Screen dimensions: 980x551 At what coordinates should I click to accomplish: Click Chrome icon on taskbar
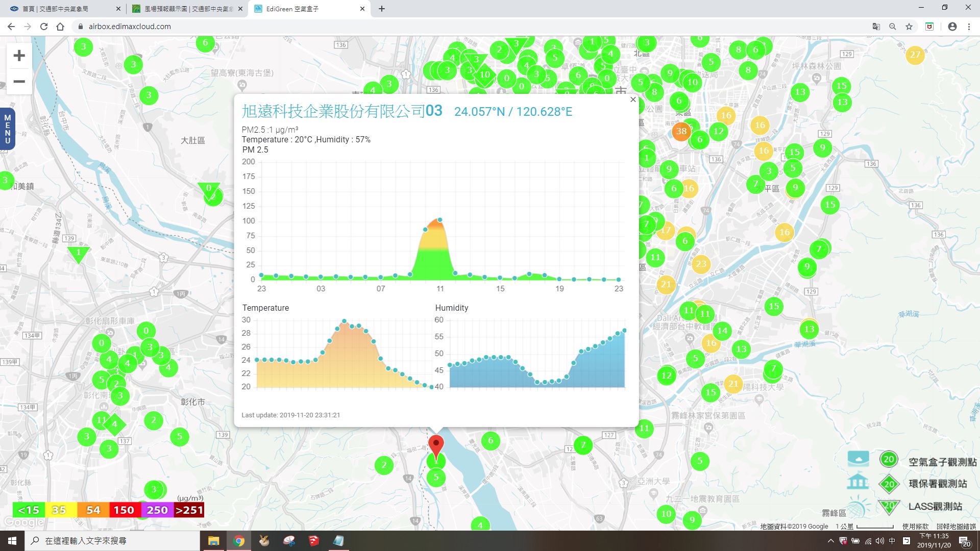click(238, 541)
